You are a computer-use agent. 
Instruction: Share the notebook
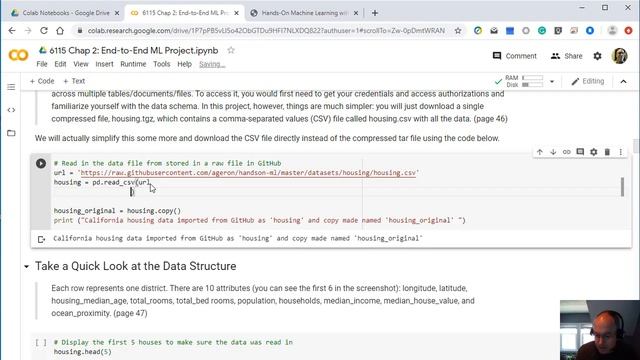567,56
